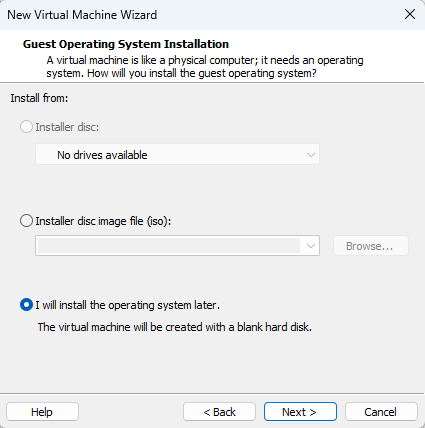
Task: Go to previous step with Back button
Action: 219,412
